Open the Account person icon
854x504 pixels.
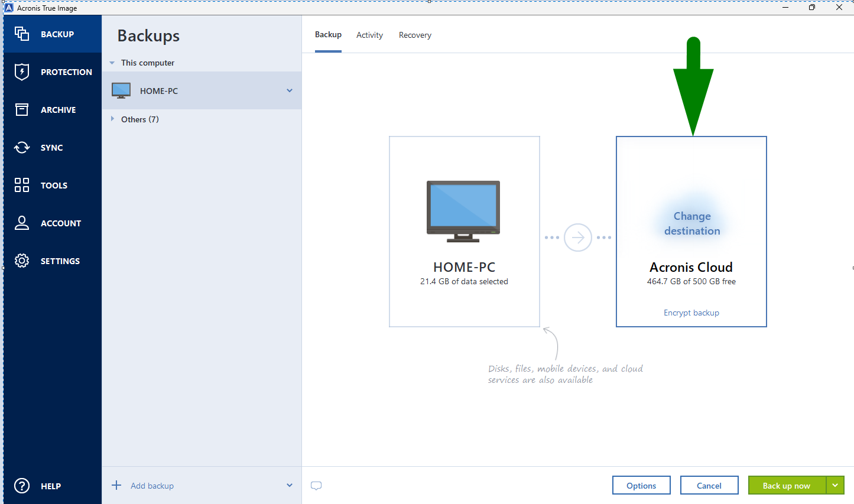click(x=21, y=223)
